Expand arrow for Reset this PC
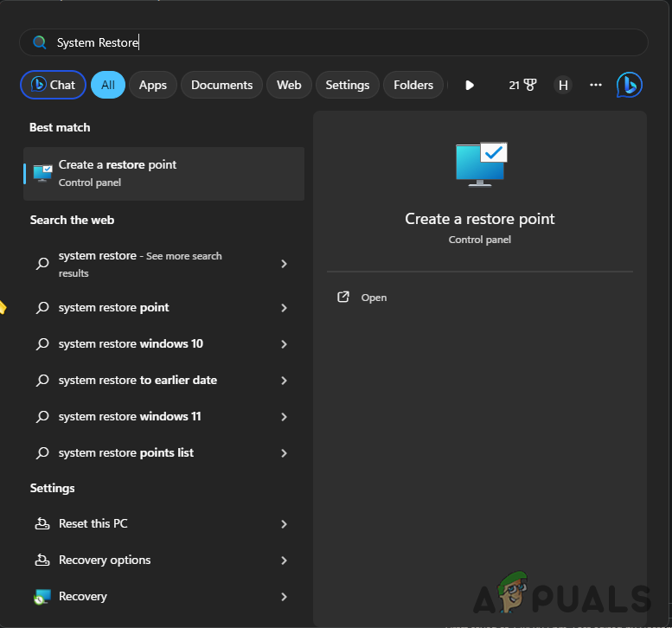The width and height of the screenshot is (672, 628). pyautogui.click(x=284, y=524)
